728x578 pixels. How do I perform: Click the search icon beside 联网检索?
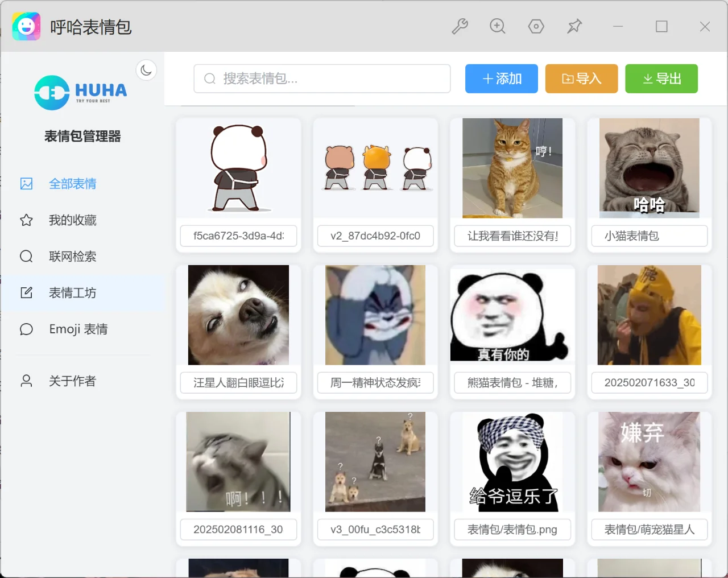pyautogui.click(x=26, y=256)
